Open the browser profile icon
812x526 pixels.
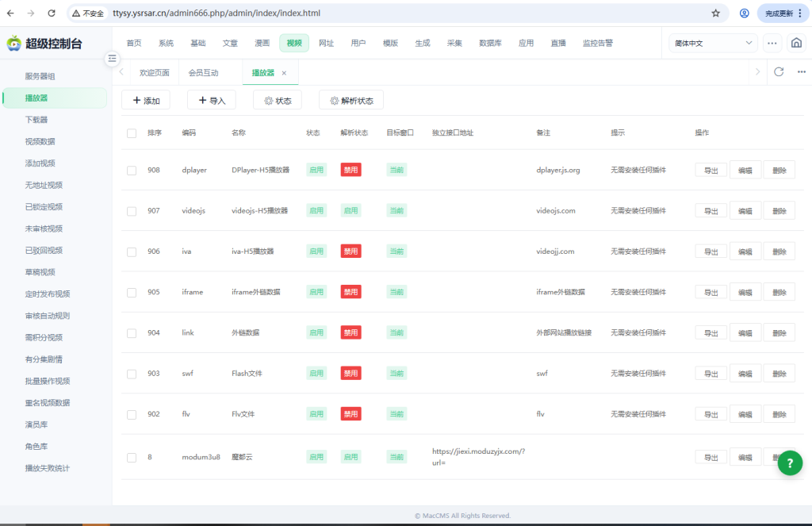coord(744,13)
